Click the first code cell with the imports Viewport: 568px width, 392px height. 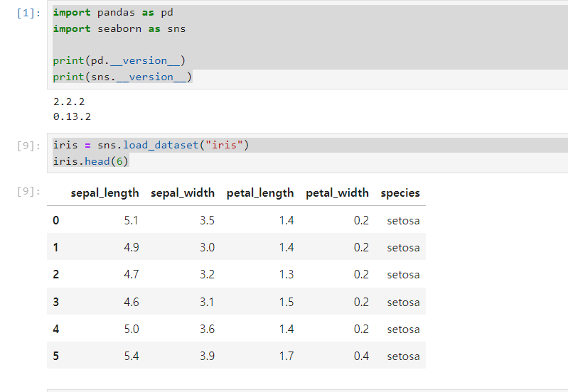point(308,45)
